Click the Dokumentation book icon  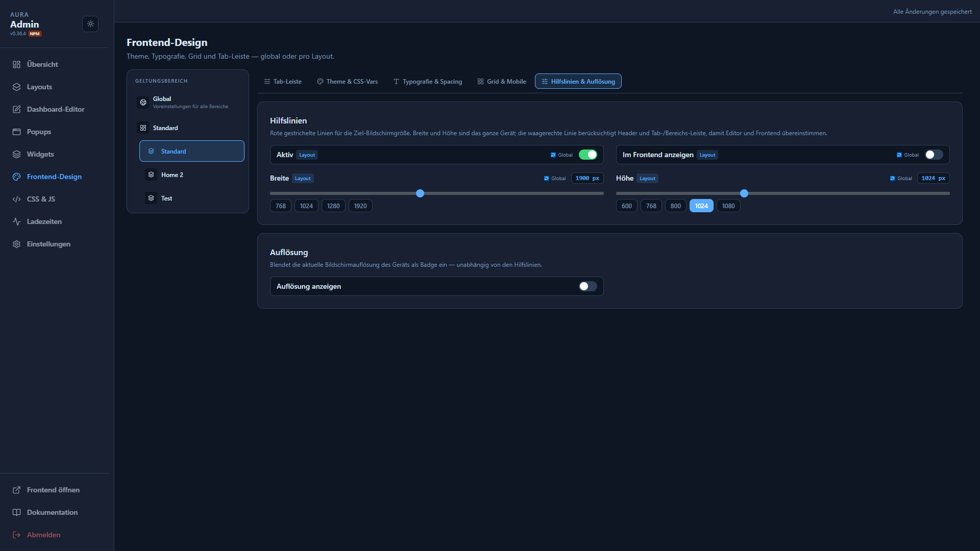[x=16, y=512]
